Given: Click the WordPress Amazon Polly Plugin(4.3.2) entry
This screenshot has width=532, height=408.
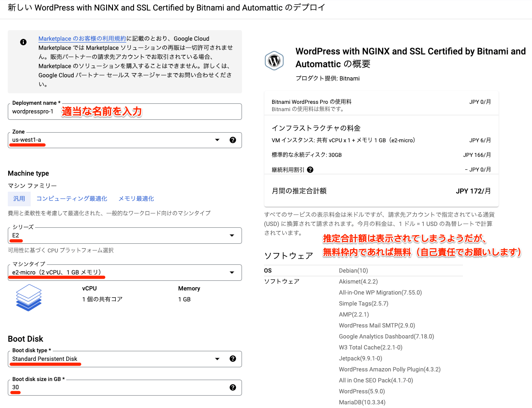Looking at the screenshot, I should click(x=389, y=369).
